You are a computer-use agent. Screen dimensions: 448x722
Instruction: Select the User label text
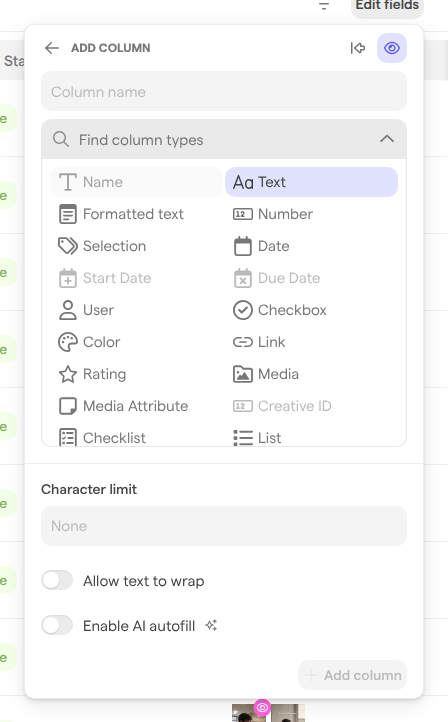pos(99,310)
